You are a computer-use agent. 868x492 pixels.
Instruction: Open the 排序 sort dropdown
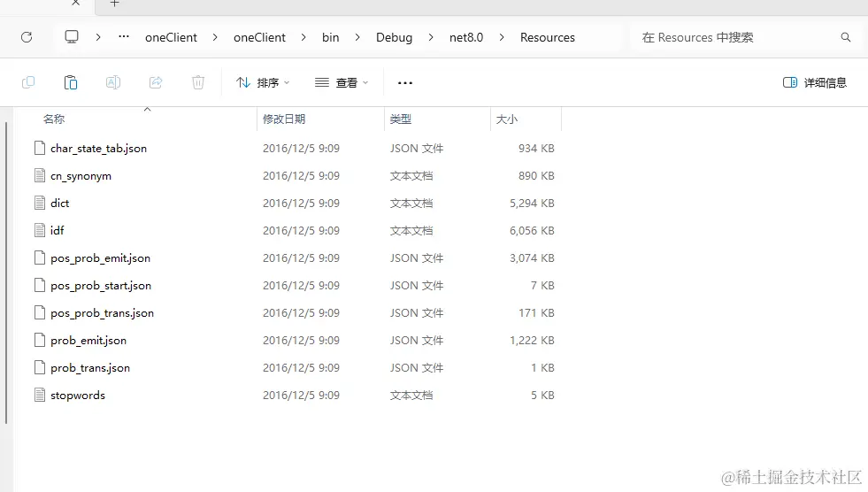tap(263, 82)
